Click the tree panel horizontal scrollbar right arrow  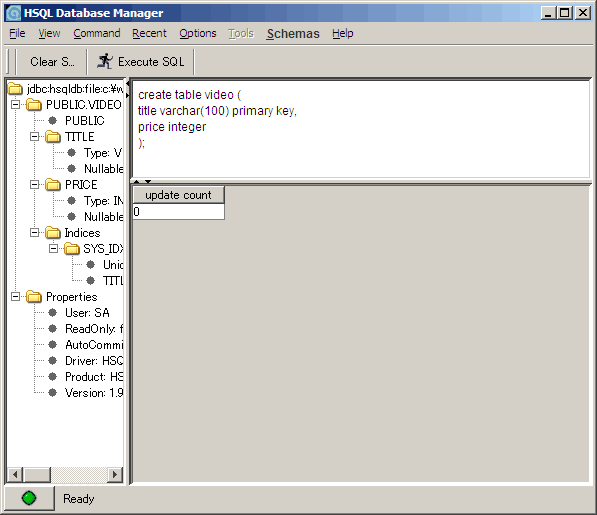click(x=115, y=474)
